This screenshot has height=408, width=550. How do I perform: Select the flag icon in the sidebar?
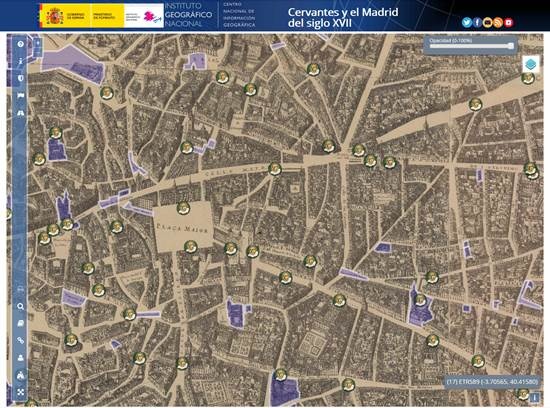pos(21,95)
